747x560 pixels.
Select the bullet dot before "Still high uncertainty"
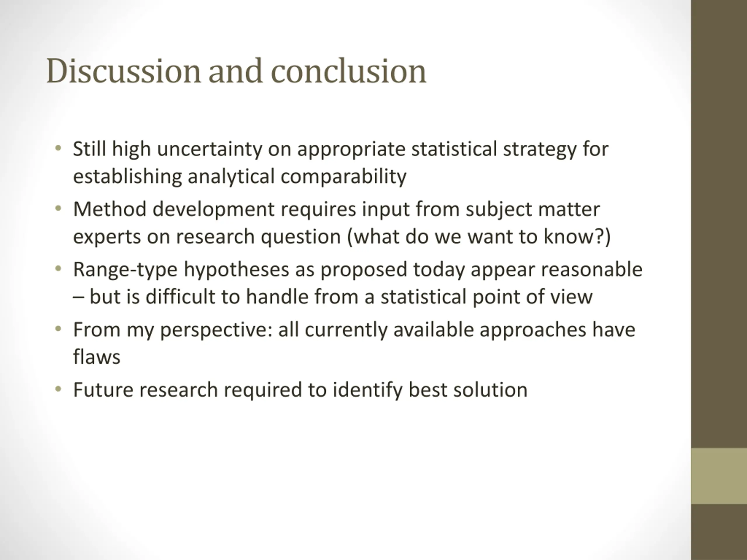click(x=58, y=148)
